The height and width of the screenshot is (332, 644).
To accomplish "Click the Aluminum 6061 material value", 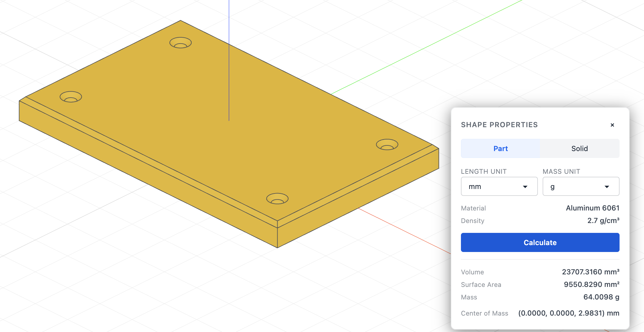I will tap(592, 208).
